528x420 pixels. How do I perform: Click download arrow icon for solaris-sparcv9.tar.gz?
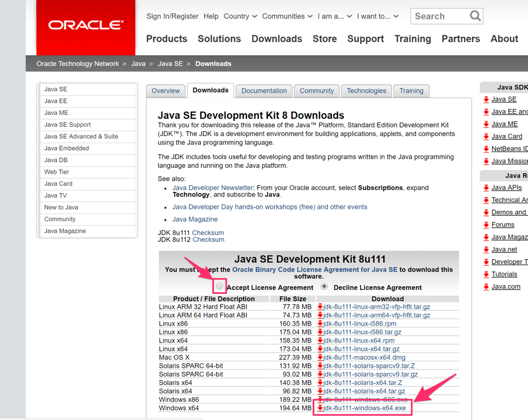(x=320, y=374)
